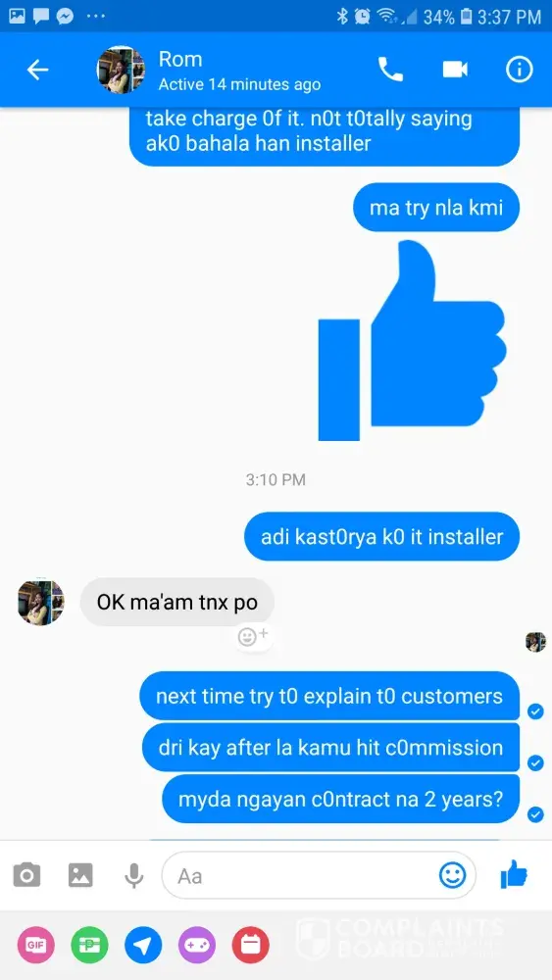Image resolution: width=552 pixels, height=980 pixels.
Task: Tap the back arrow icon
Action: tap(37, 70)
